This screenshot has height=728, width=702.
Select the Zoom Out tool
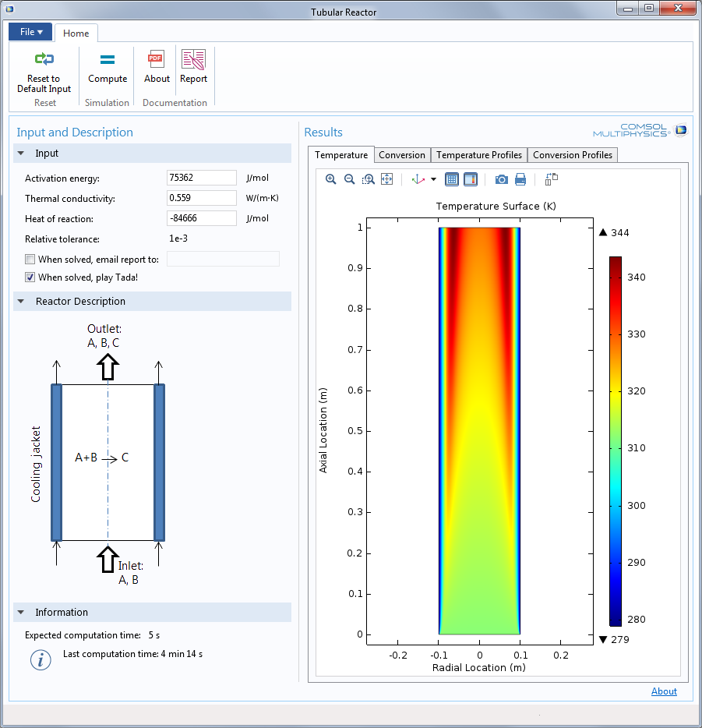(x=349, y=179)
